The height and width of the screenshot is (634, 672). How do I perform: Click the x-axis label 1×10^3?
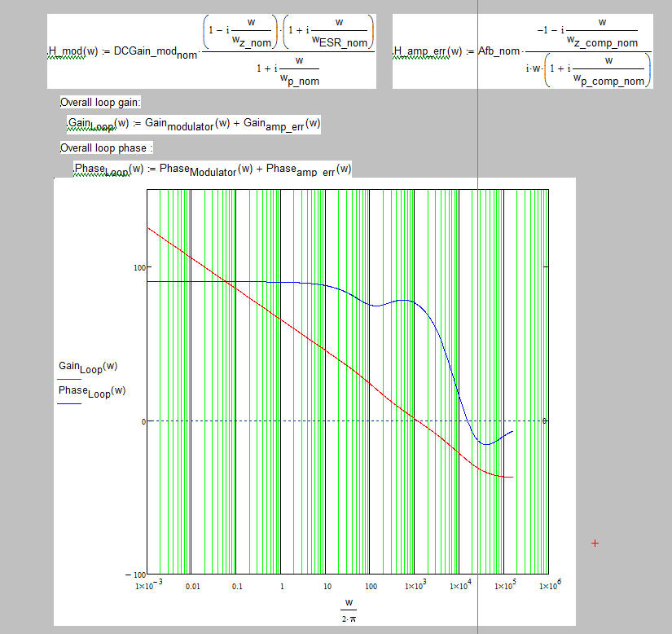(x=415, y=585)
